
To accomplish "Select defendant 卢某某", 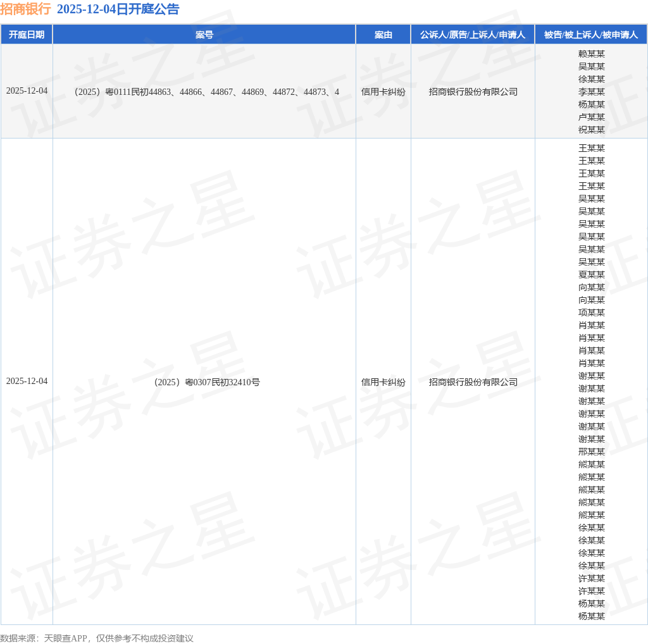I will 592,117.
